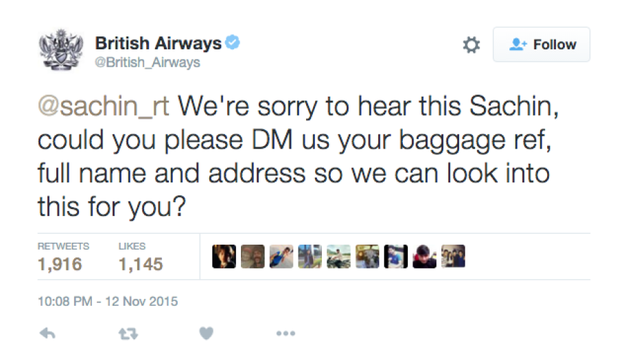Screen dimensions: 628x364
Task: Follow British Airways account
Action: tap(541, 45)
